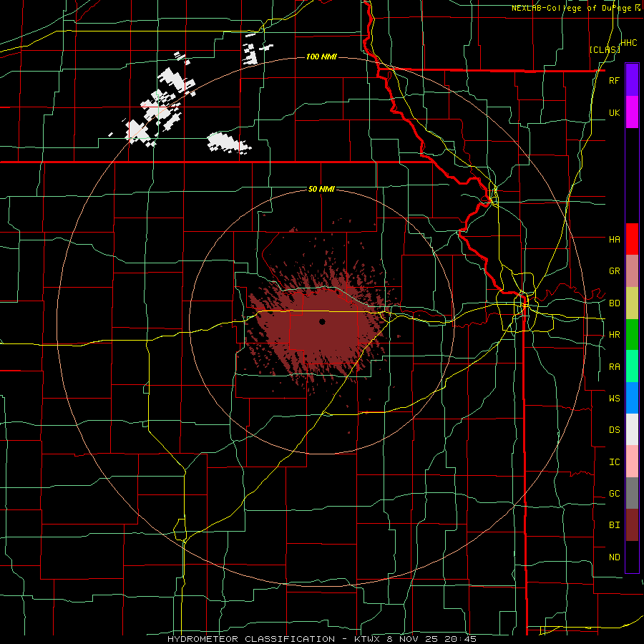Viewport: 644px width, 644px height.
Task: Click the WS legend label
Action: click(x=614, y=399)
